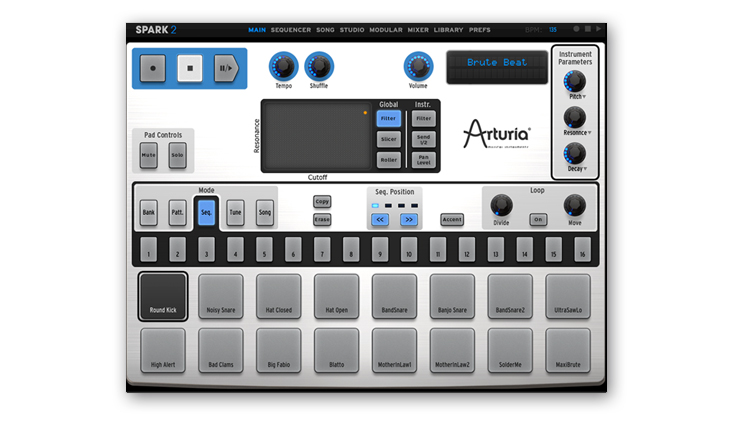Open the Decay parameter dropdown arrow

point(585,169)
